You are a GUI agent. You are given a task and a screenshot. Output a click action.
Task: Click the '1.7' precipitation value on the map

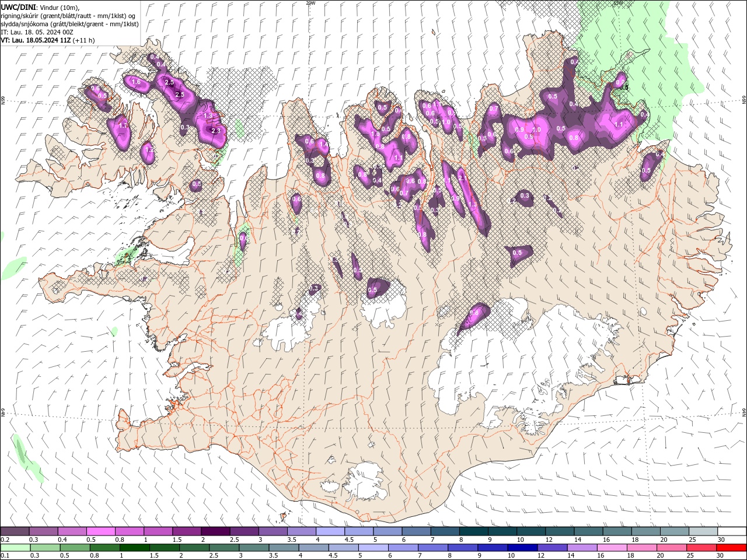tap(123, 125)
